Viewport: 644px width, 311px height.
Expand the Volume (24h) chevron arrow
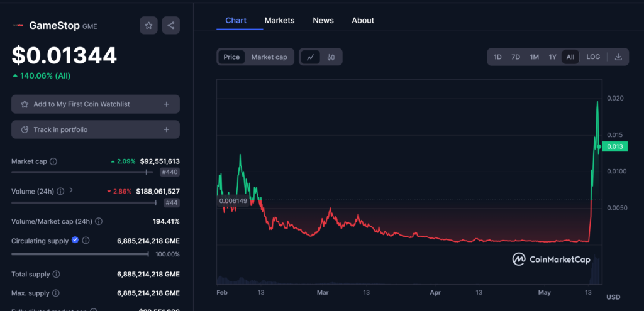[x=71, y=190]
